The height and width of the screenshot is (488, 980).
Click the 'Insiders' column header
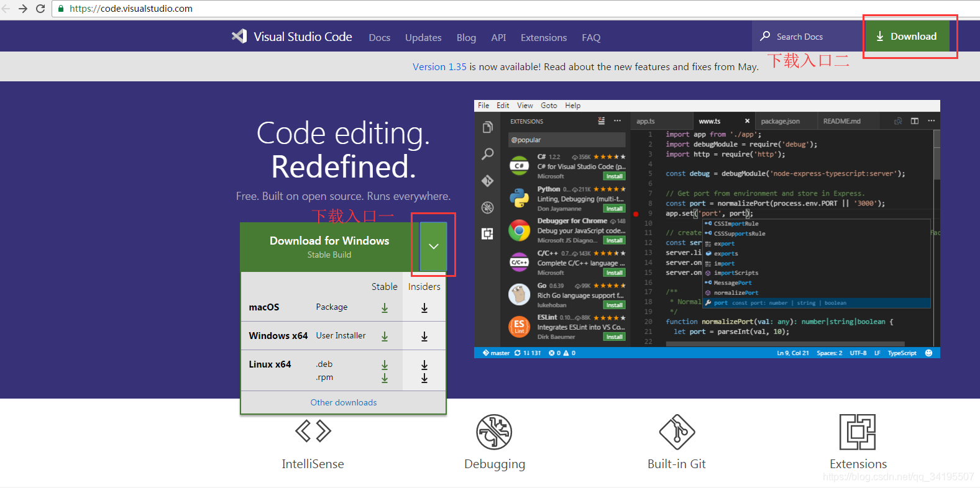point(424,286)
